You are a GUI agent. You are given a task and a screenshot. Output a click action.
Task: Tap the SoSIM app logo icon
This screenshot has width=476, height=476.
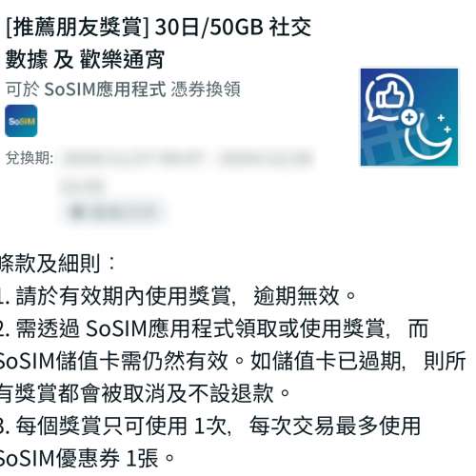[21, 121]
